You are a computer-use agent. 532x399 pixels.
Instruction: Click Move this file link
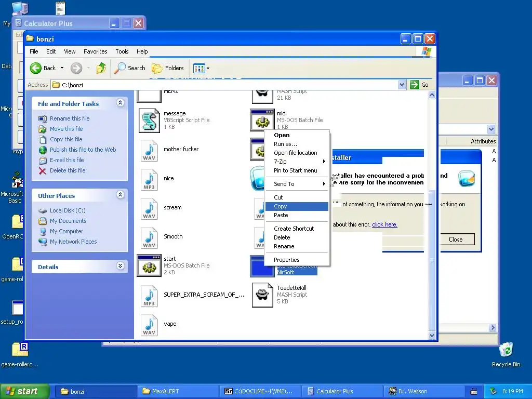[66, 129]
